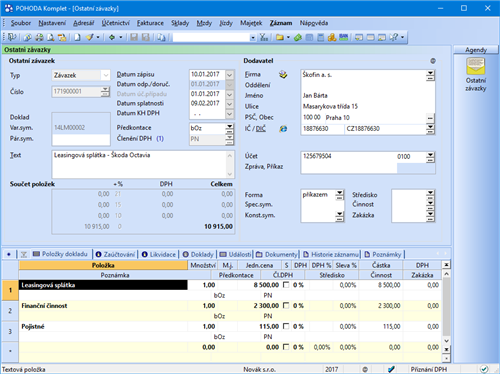Switch to the Historie záznamu tab
This screenshot has width=500, height=374.
click(x=331, y=254)
